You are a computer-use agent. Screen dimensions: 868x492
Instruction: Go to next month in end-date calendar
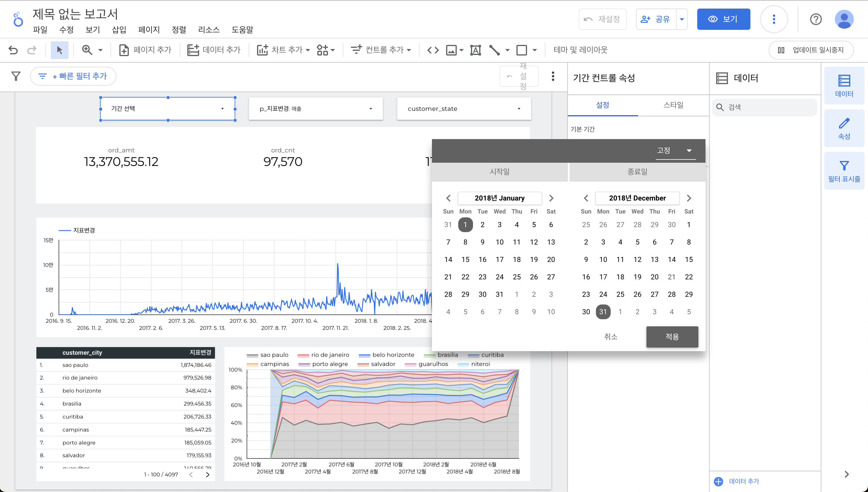pos(688,198)
